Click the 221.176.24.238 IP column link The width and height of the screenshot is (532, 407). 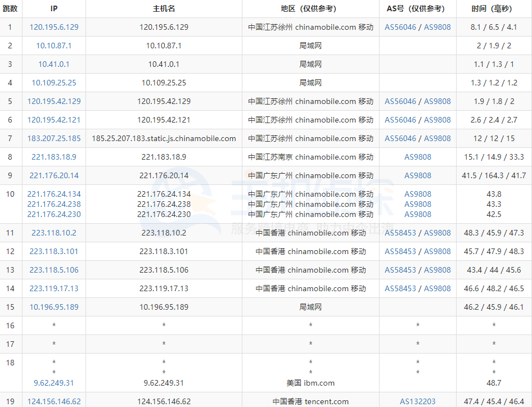[54, 204]
